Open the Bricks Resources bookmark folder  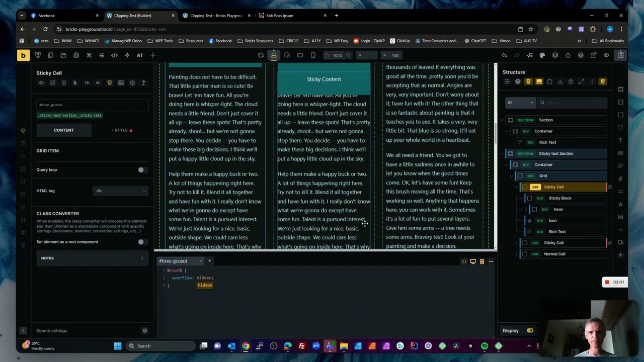pos(255,41)
